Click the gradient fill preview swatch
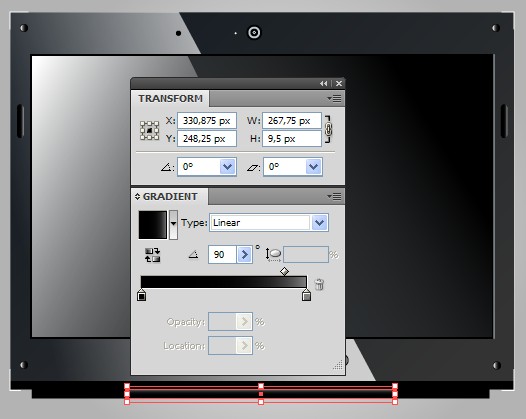Viewport: 526px width, 419px height. (153, 225)
